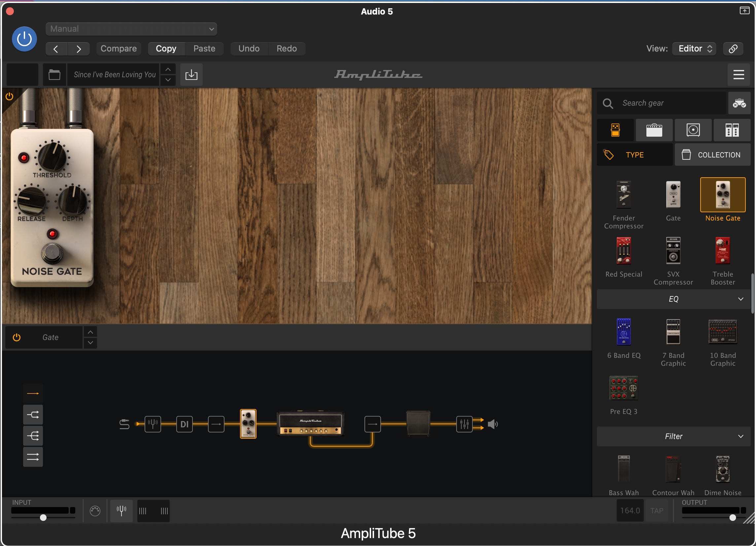756x546 pixels.
Task: Click the TAP tempo button
Action: pos(657,511)
